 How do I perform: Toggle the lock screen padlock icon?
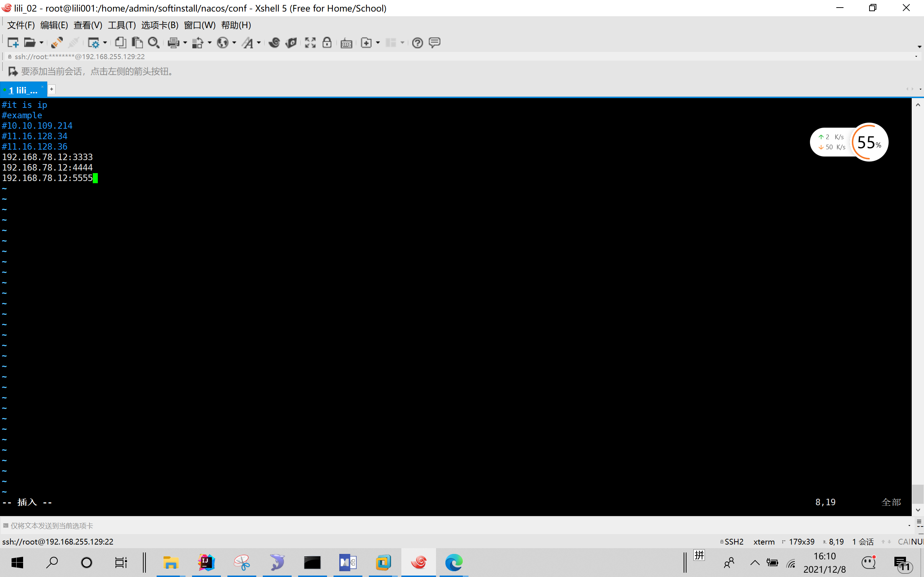pyautogui.click(x=327, y=43)
